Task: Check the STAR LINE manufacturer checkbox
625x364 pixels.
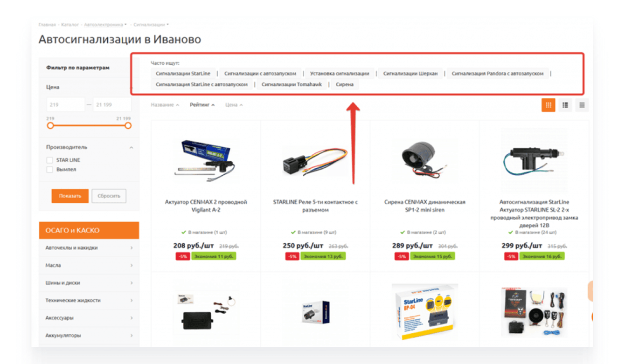Action: pyautogui.click(x=49, y=160)
